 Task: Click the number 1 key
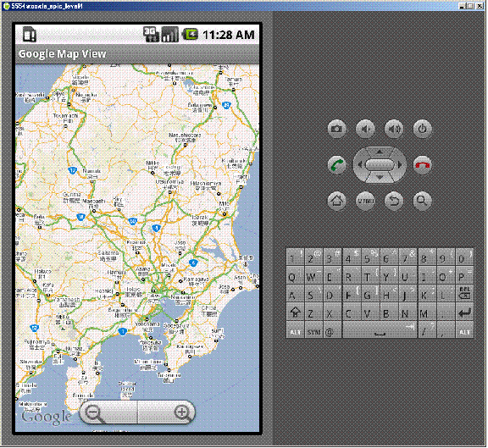pyautogui.click(x=295, y=257)
